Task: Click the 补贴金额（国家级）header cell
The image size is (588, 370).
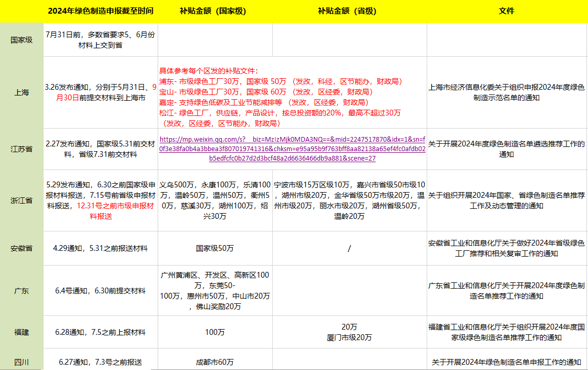Action: (215, 11)
